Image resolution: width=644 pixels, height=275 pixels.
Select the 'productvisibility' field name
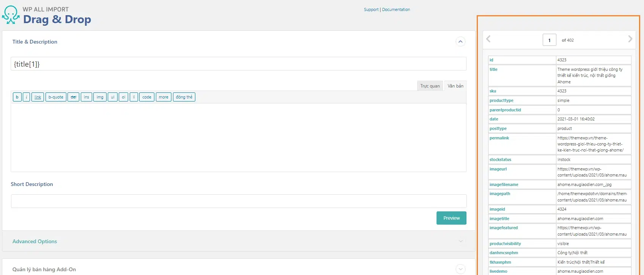point(505,244)
